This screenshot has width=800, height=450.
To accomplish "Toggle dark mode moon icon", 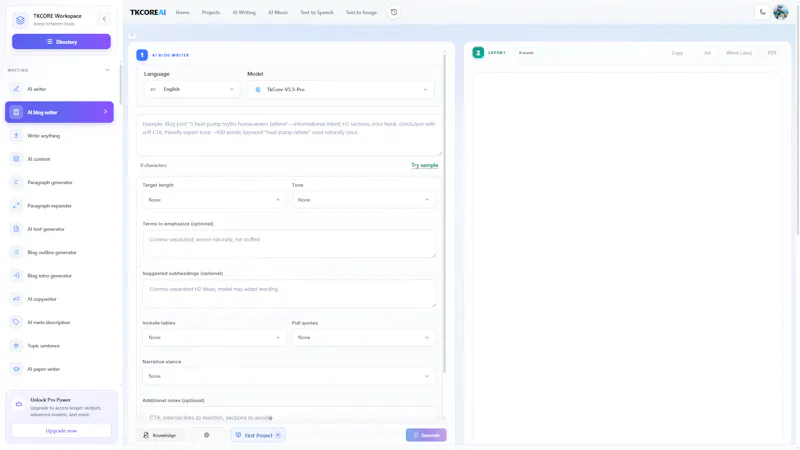I will coord(762,12).
